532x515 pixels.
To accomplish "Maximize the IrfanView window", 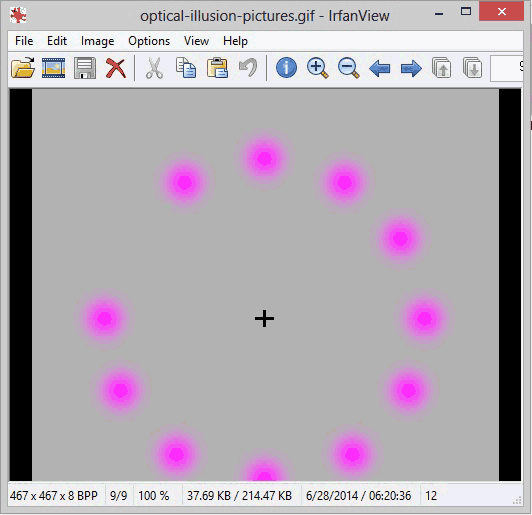I will [x=466, y=12].
